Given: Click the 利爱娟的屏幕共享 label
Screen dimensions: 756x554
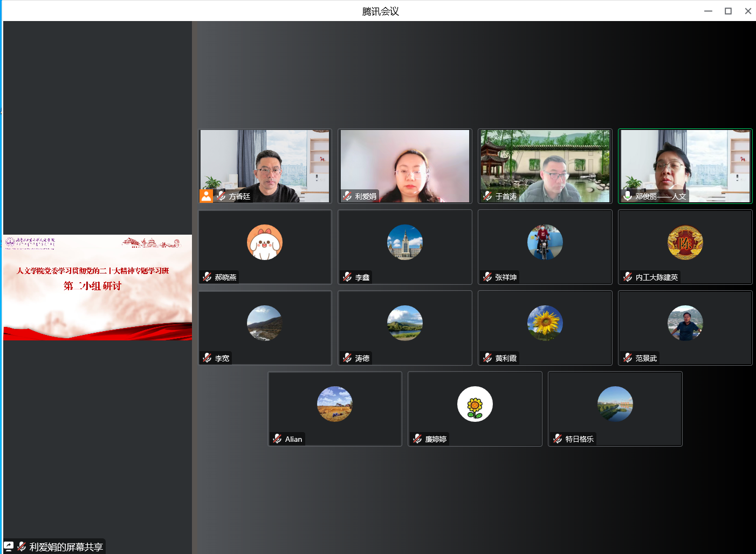Looking at the screenshot, I should [66, 546].
